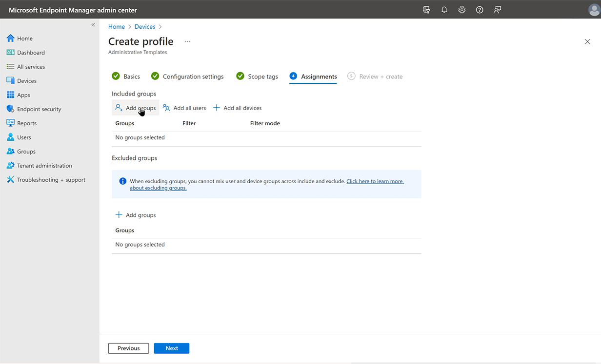The height and width of the screenshot is (364, 601).
Task: Click the Home icon in sidebar
Action: pyautogui.click(x=10, y=38)
